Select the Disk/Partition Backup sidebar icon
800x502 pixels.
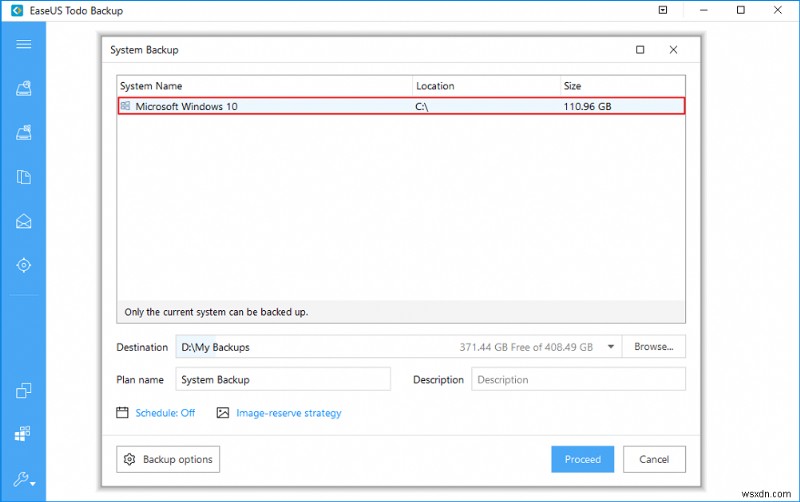[x=23, y=89]
